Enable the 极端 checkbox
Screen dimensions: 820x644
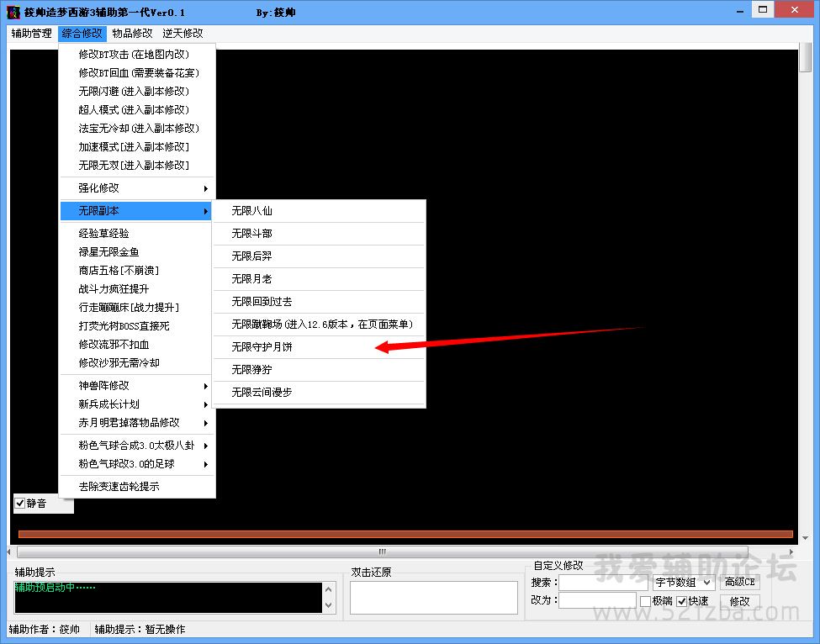coord(645,601)
